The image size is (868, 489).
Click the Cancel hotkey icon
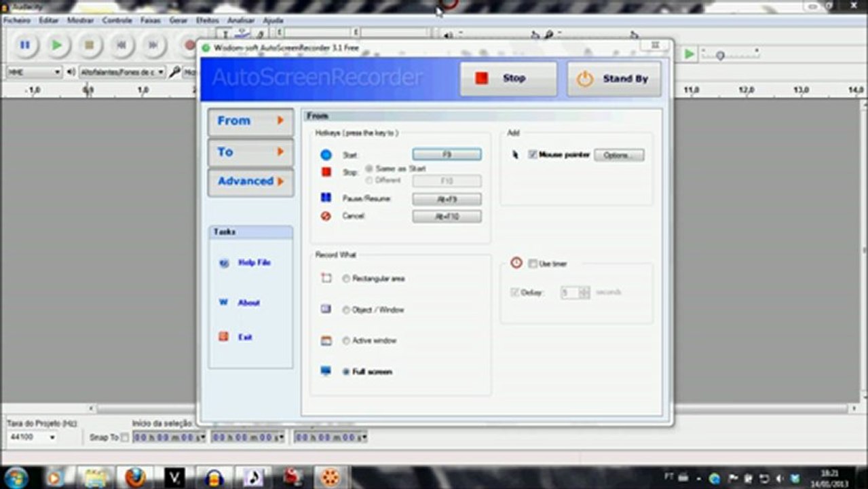326,216
